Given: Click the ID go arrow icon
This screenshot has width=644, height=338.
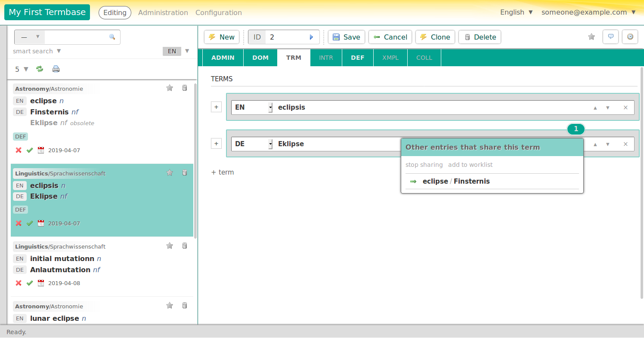Looking at the screenshot, I should tap(312, 37).
